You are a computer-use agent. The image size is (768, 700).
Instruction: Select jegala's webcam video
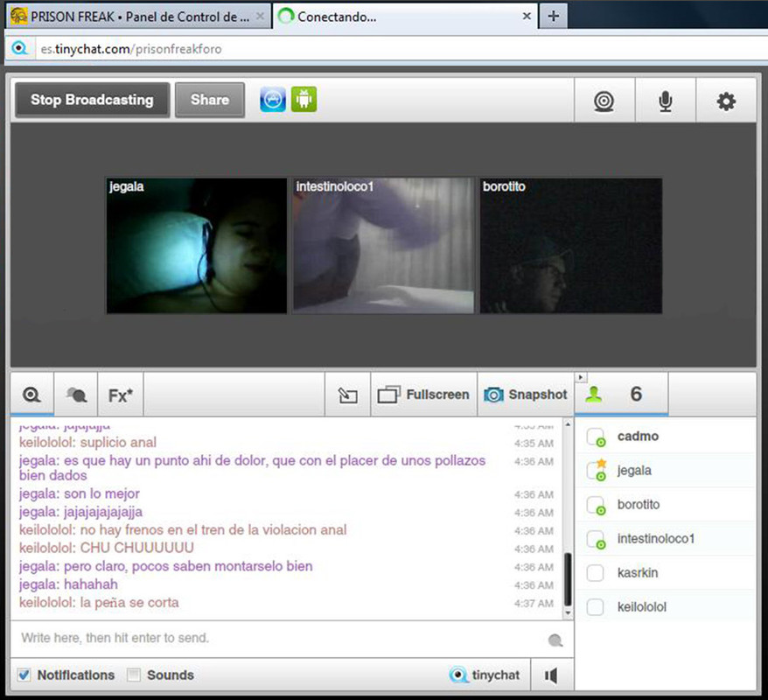coord(197,245)
